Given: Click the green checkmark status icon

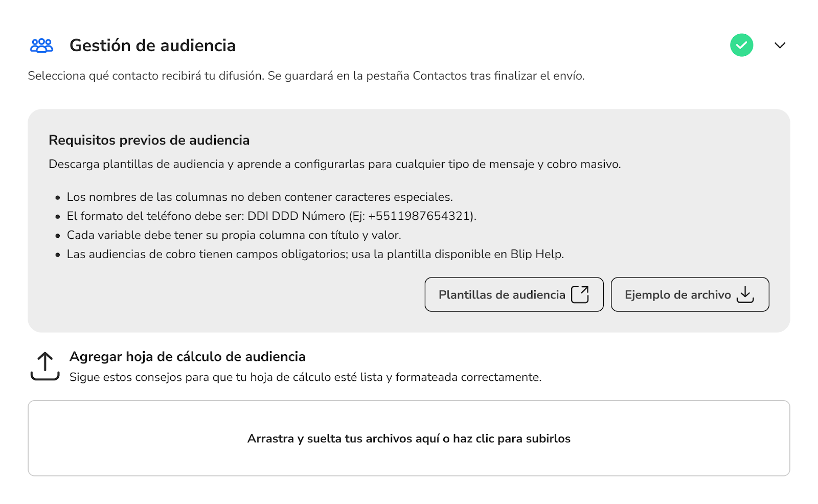Looking at the screenshot, I should click(741, 45).
